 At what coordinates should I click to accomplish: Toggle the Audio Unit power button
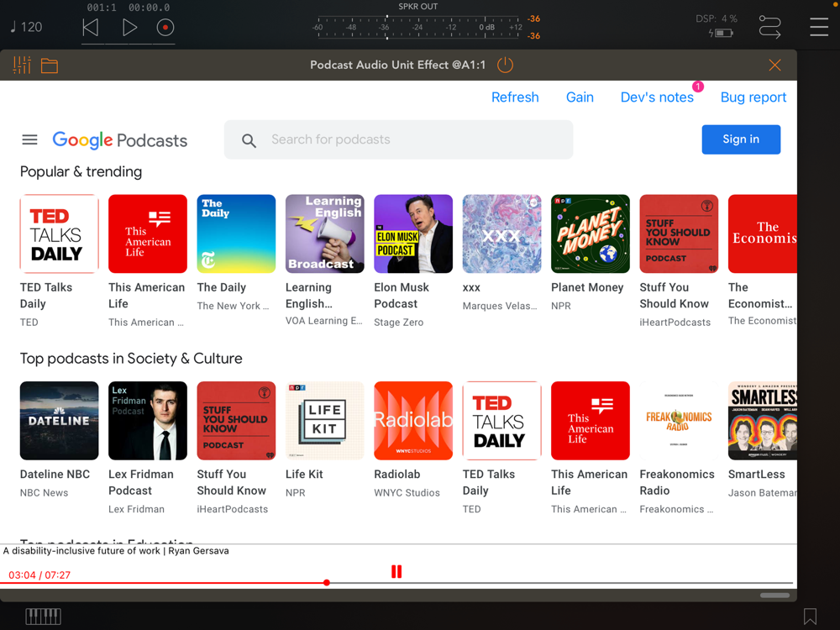(x=505, y=66)
